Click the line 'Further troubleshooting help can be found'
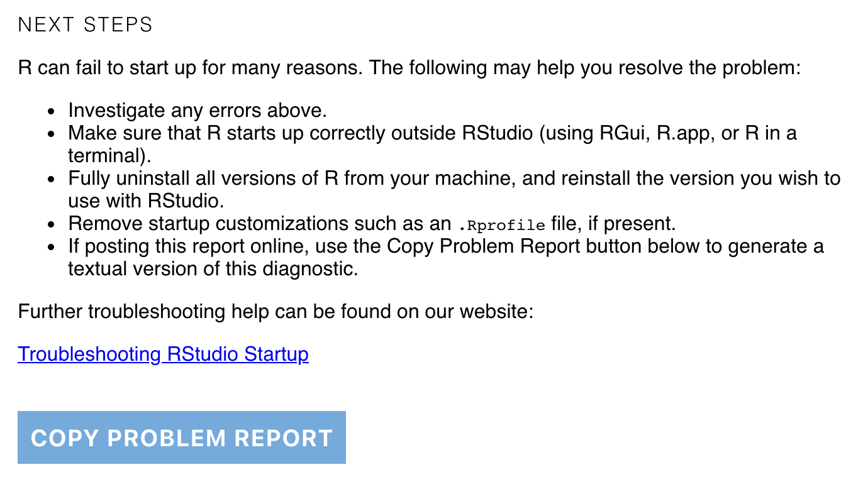Image resolution: width=868 pixels, height=499 pixels. click(275, 311)
